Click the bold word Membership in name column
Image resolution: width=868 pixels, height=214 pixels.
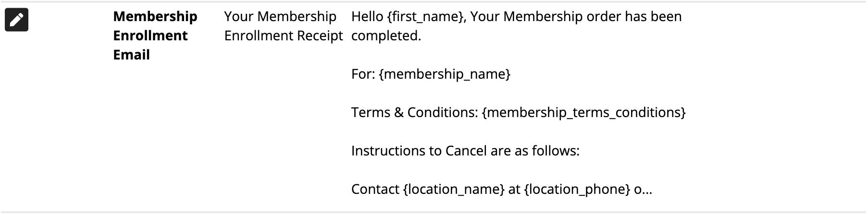click(x=155, y=17)
